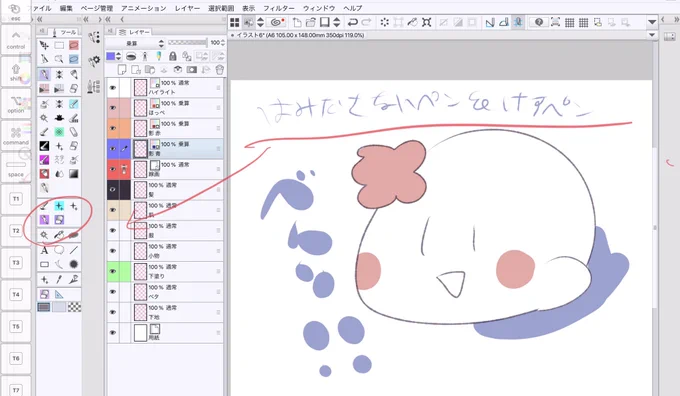The image size is (680, 396).
Task: Open the 編集 menu
Action: point(66,8)
